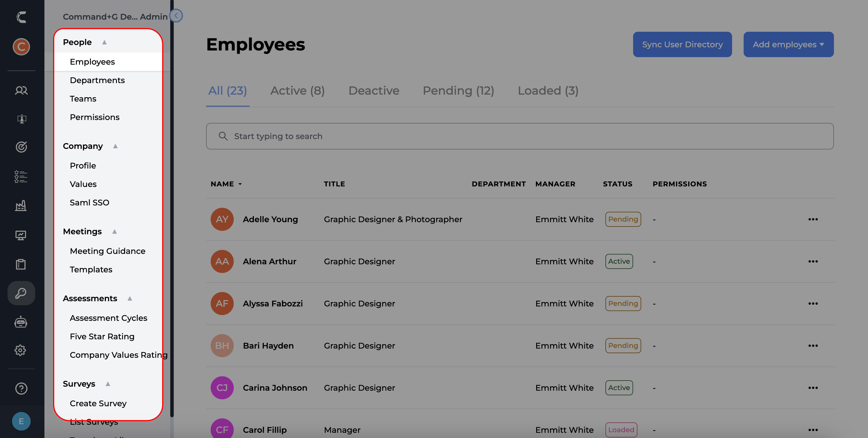Image resolution: width=868 pixels, height=438 pixels.
Task: Collapse the admin side panel arrow
Action: click(x=176, y=16)
